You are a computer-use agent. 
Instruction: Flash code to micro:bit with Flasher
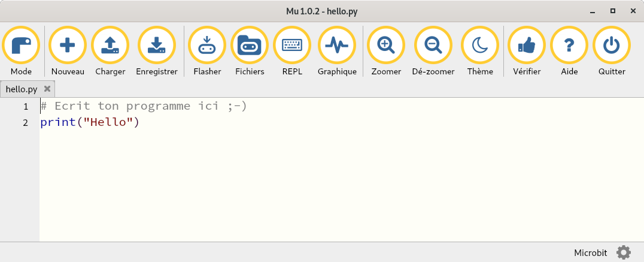coord(207,45)
